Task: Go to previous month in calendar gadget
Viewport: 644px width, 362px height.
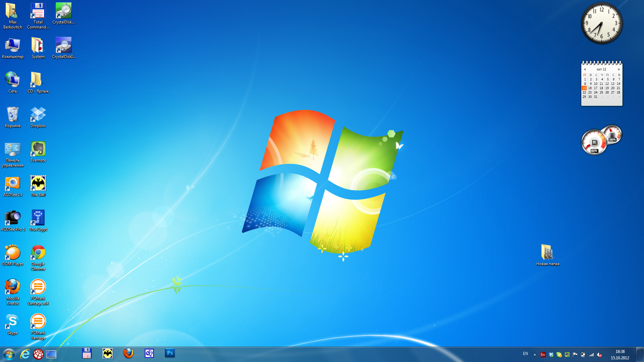Action: click(x=585, y=69)
